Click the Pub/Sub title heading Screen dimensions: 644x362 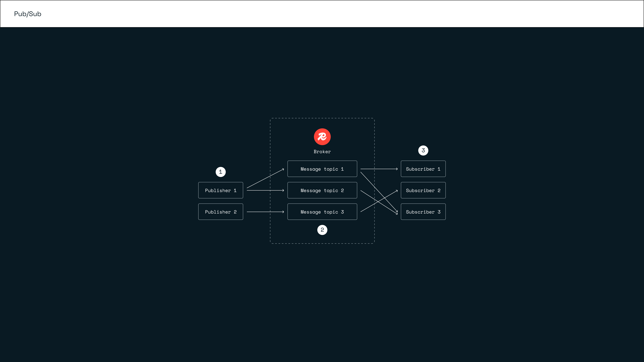click(28, 14)
